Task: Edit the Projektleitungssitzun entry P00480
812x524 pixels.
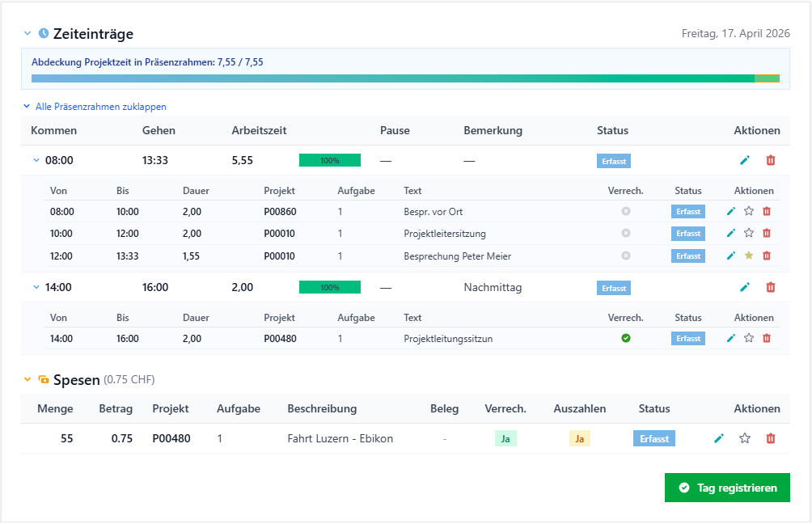Action: [730, 339]
